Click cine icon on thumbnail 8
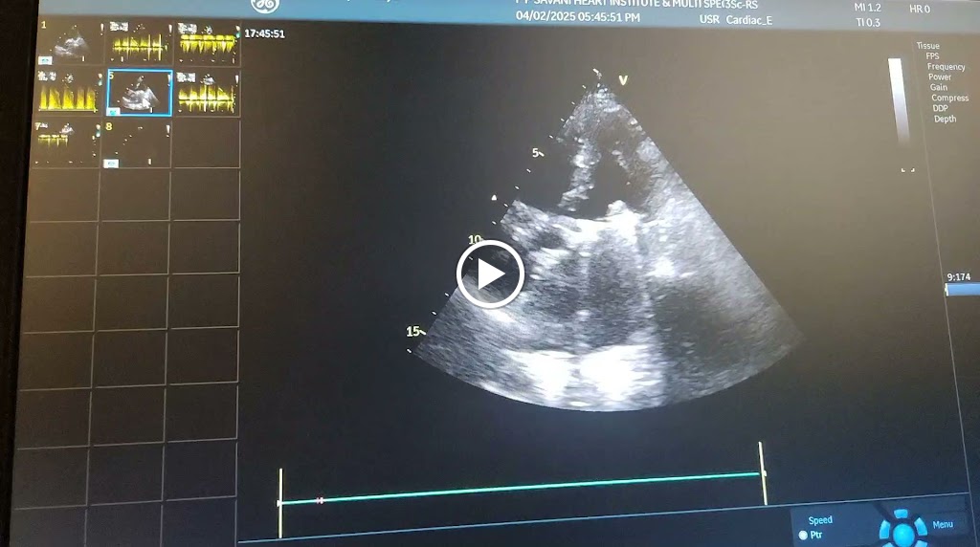Viewport: 980px width, 547px height. [111, 163]
